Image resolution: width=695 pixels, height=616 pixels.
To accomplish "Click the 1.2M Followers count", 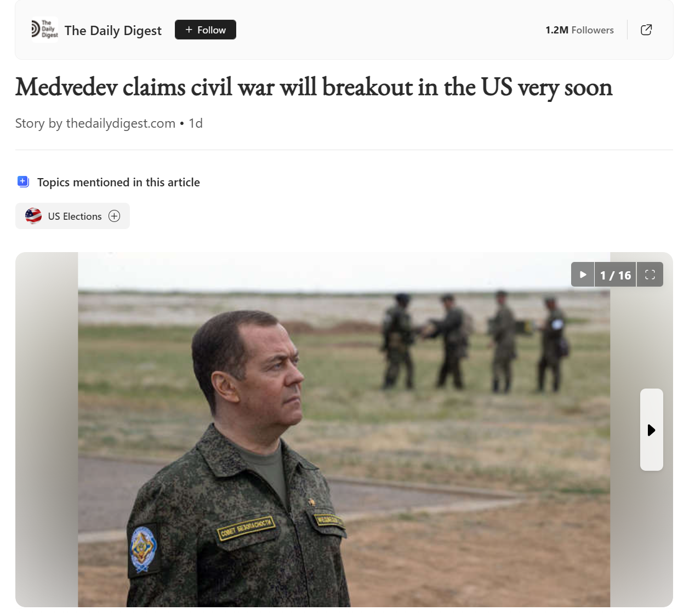I will tap(579, 30).
